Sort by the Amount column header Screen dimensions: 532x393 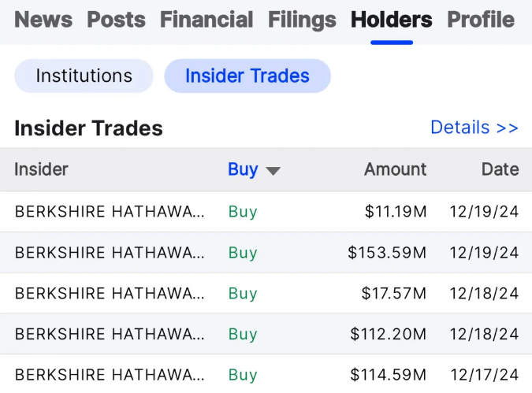pos(395,169)
